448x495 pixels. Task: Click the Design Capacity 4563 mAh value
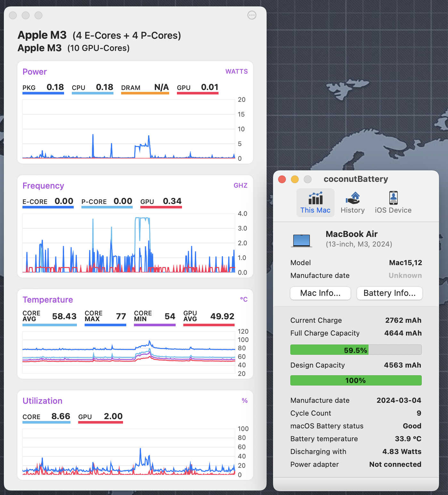pos(402,365)
